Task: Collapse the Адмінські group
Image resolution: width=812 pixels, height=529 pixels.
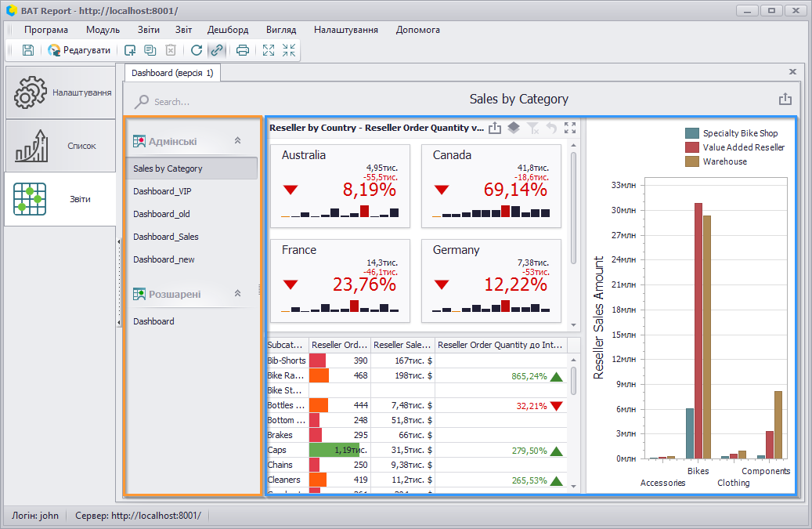Action: point(238,140)
